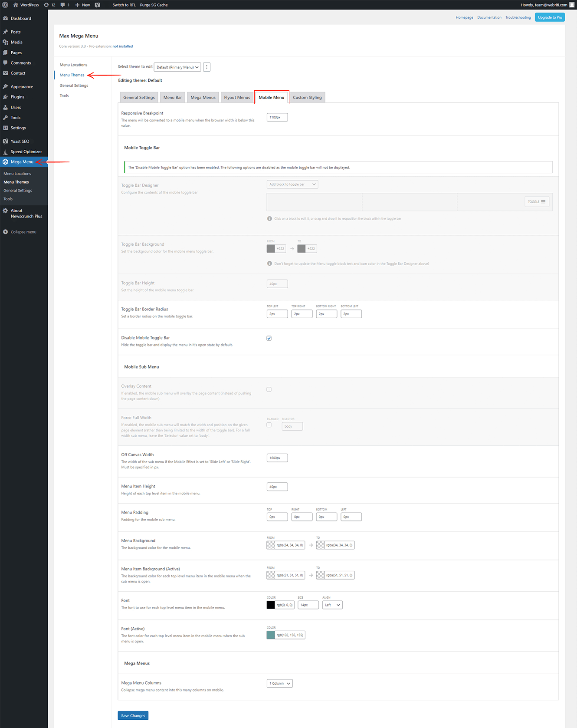
Task: Click the WordPress logo icon in admin bar
Action: (5, 5)
